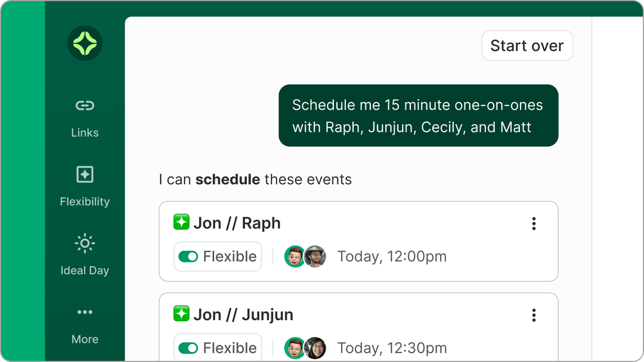
Task: Click the dark green scheduling request message bubble
Action: [418, 116]
